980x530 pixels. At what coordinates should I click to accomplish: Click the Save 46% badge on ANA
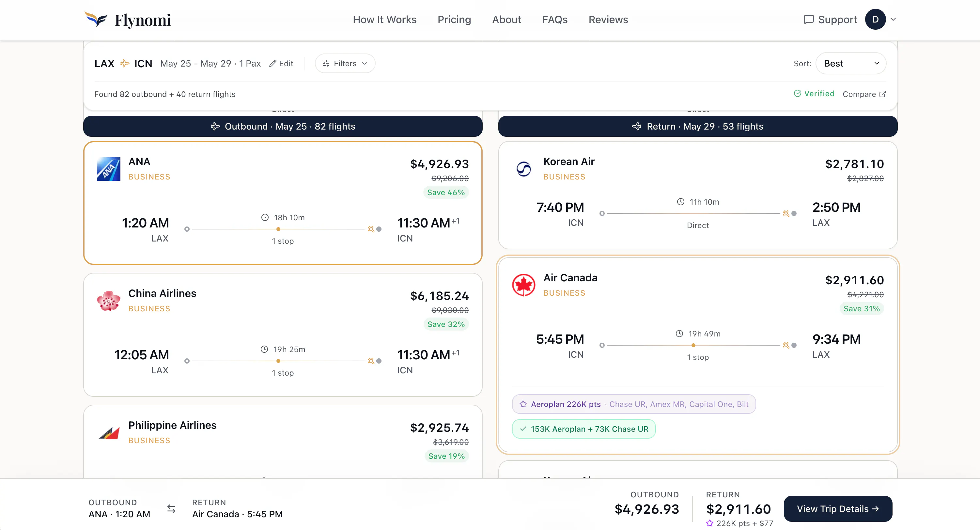point(446,193)
